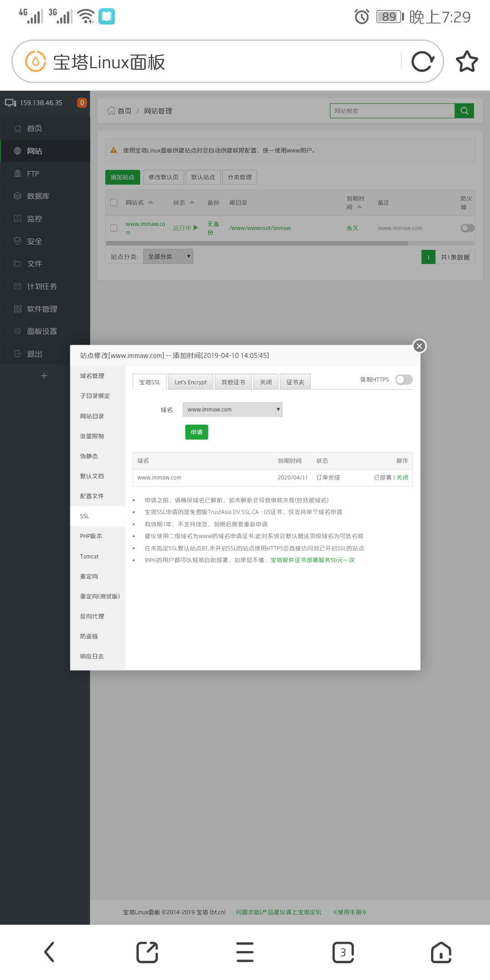This screenshot has height=980, width=490.
Task: Open /www/wwwroot/immaw root directory link
Action: point(260,228)
